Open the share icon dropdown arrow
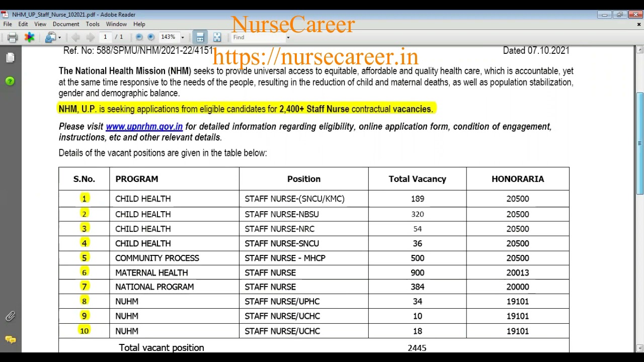Viewport: 644px width, 362px height. click(59, 38)
